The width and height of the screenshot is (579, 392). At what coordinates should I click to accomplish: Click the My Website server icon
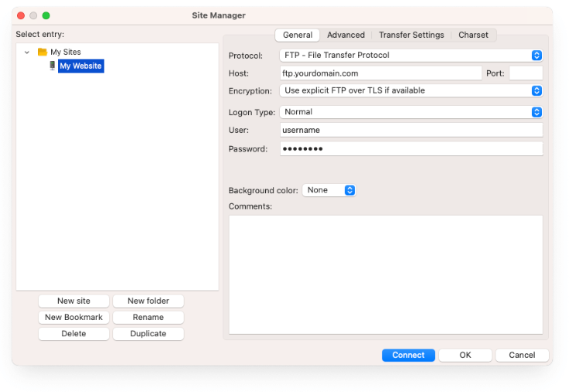pos(53,66)
